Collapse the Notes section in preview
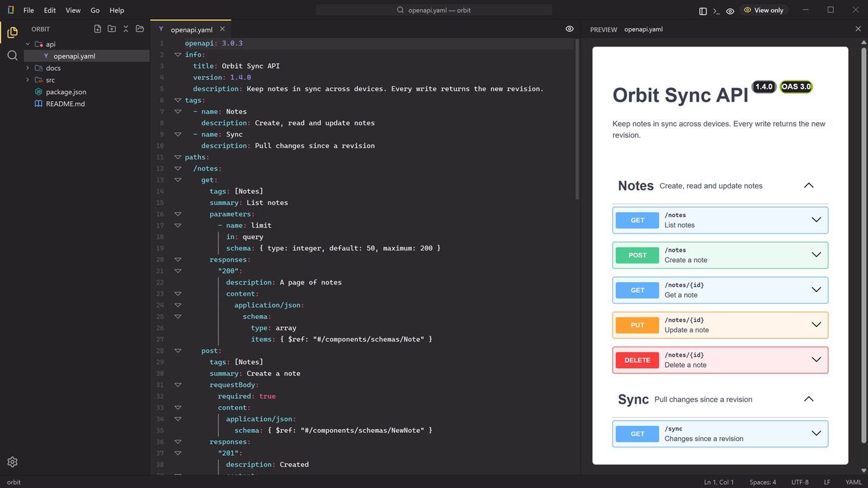The image size is (868, 488). [x=808, y=185]
